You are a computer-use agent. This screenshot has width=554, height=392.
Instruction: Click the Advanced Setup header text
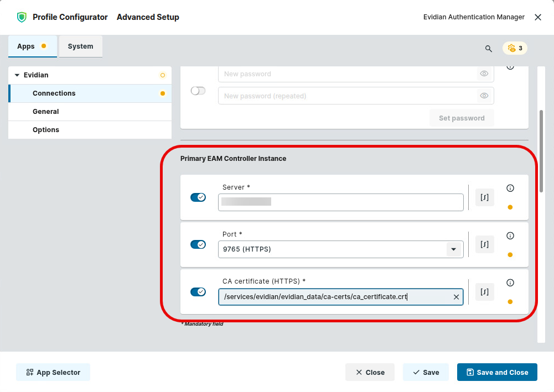pos(148,17)
